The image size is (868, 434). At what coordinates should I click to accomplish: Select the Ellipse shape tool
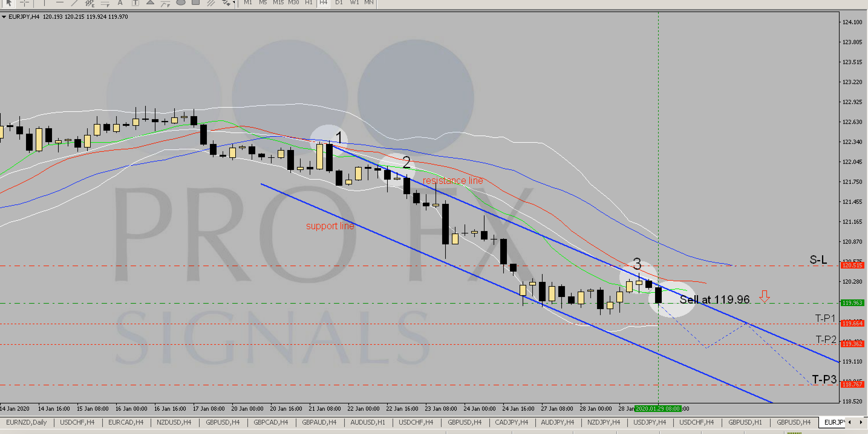(181, 3)
